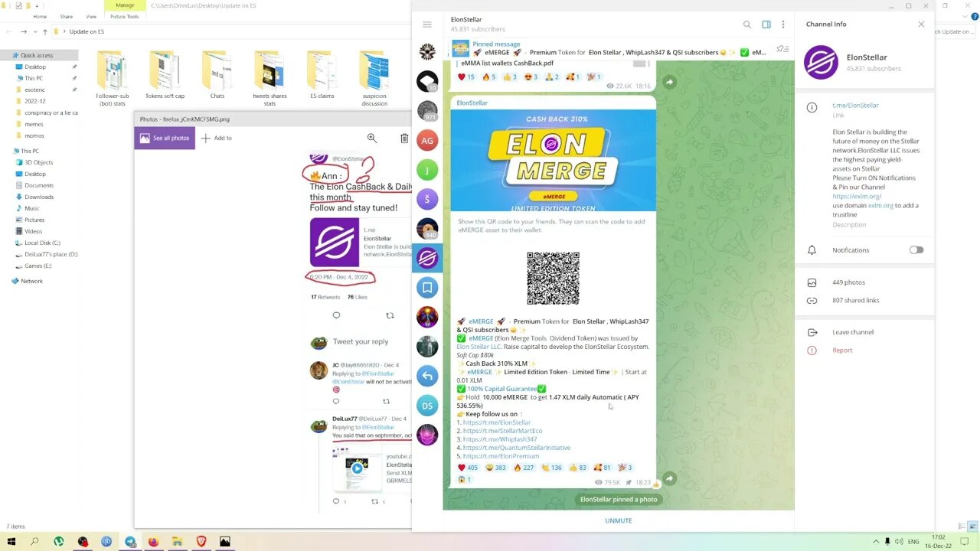Click Firefox icon in taskbar
This screenshot has width=980, height=551.
click(x=154, y=541)
